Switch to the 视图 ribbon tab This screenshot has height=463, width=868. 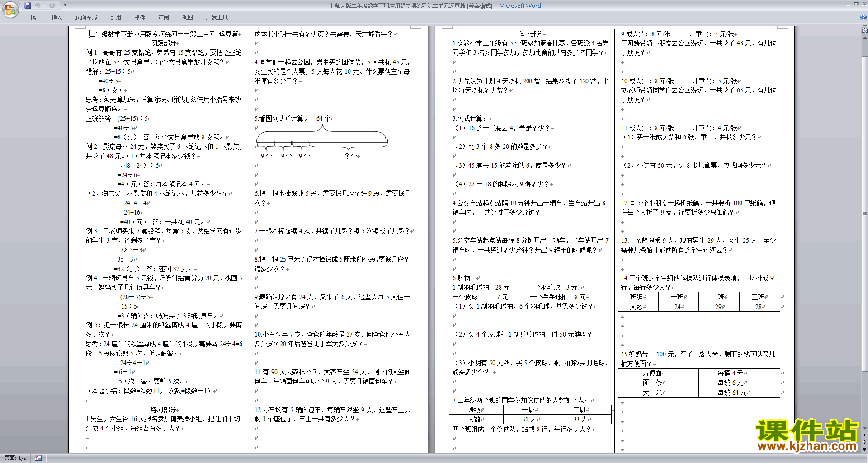(x=188, y=18)
